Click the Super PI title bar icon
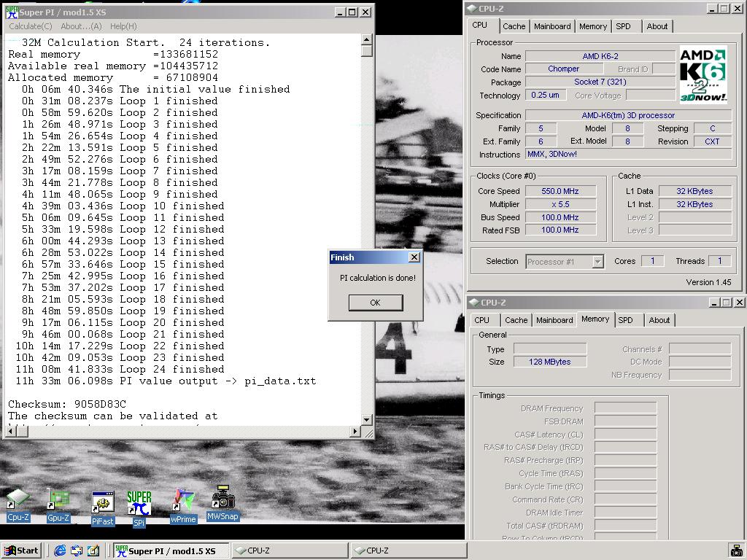747x560 pixels. [x=12, y=12]
